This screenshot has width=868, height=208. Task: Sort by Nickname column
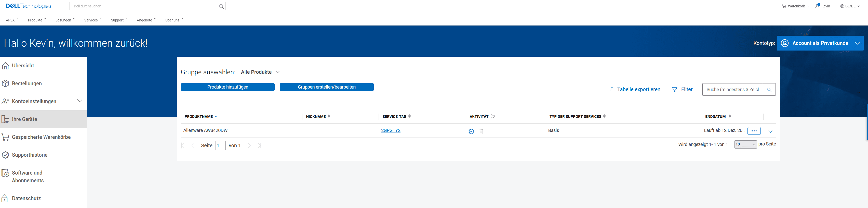point(318,116)
